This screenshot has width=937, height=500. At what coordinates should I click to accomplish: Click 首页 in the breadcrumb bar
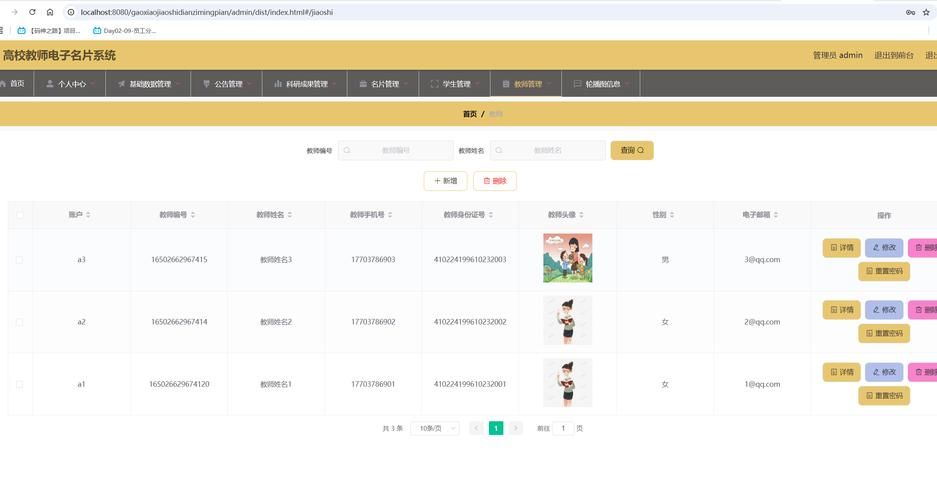click(470, 114)
